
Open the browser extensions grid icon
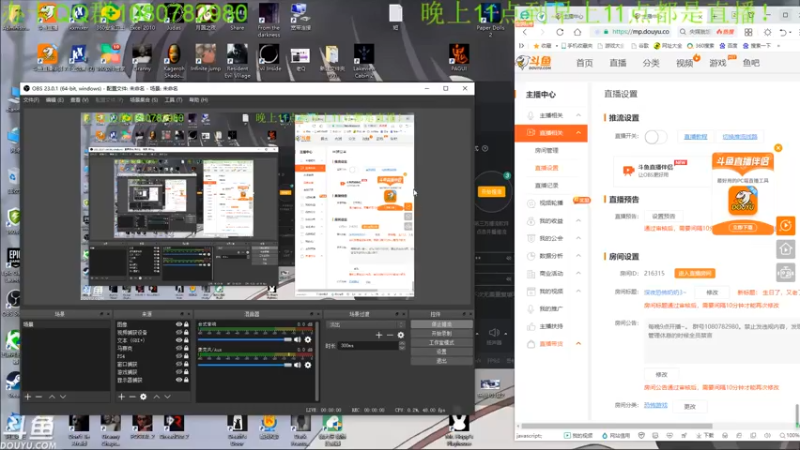[x=748, y=32]
